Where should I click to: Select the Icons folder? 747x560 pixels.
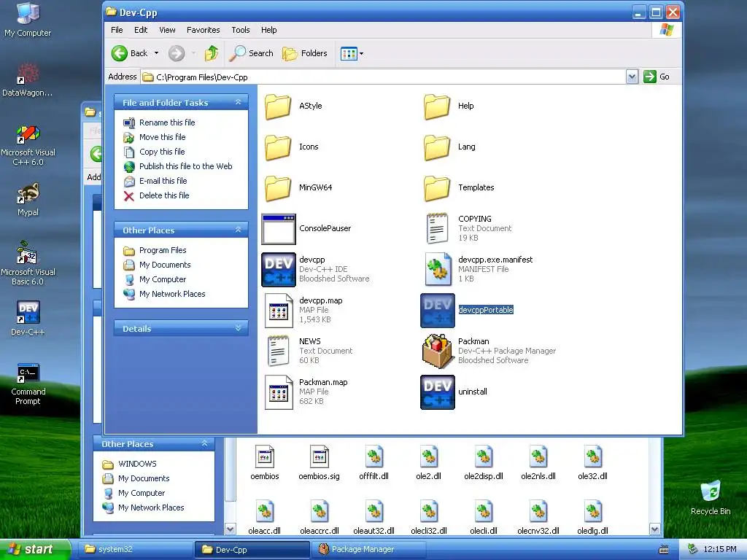pyautogui.click(x=278, y=147)
